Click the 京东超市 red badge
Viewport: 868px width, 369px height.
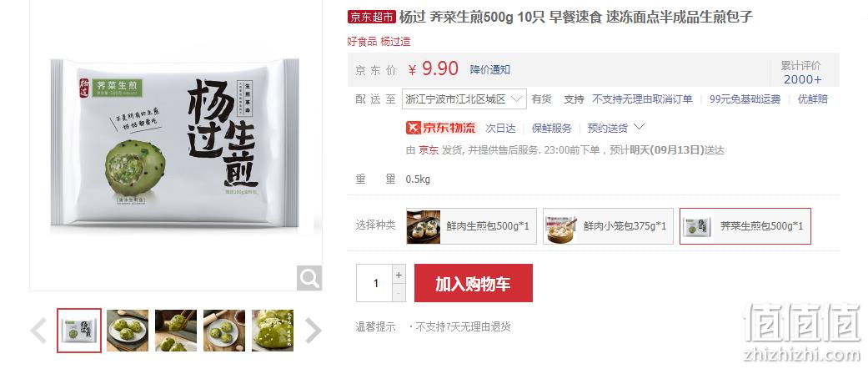tap(371, 18)
